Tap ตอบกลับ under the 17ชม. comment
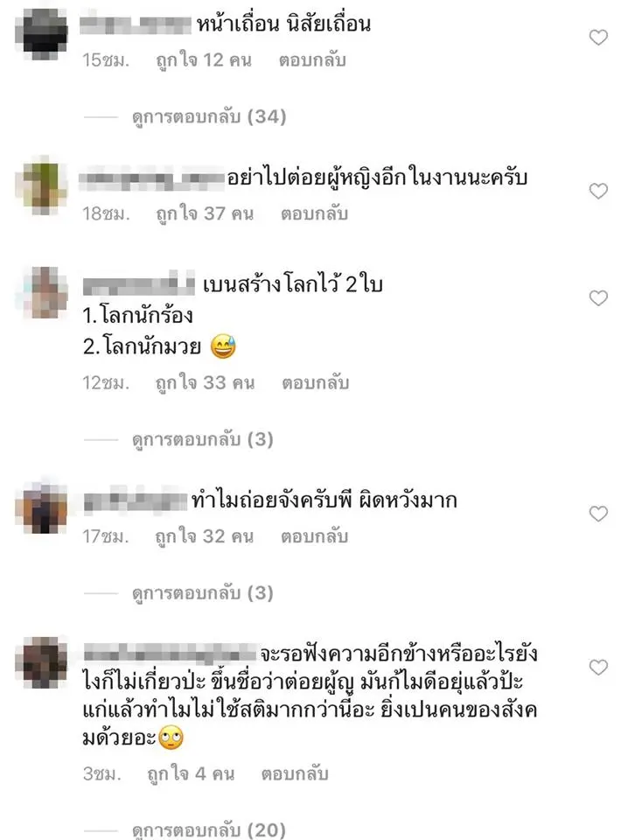The image size is (642, 840). pos(314,535)
